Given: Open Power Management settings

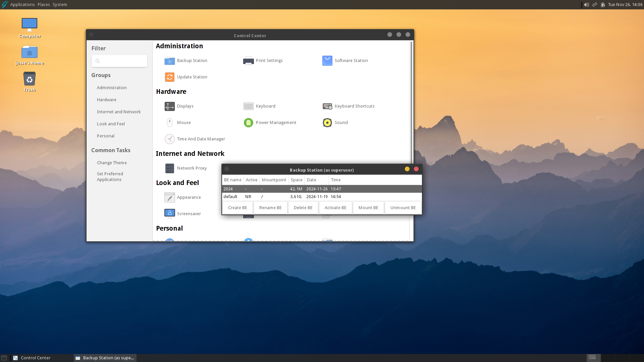Looking at the screenshot, I should coord(270,123).
